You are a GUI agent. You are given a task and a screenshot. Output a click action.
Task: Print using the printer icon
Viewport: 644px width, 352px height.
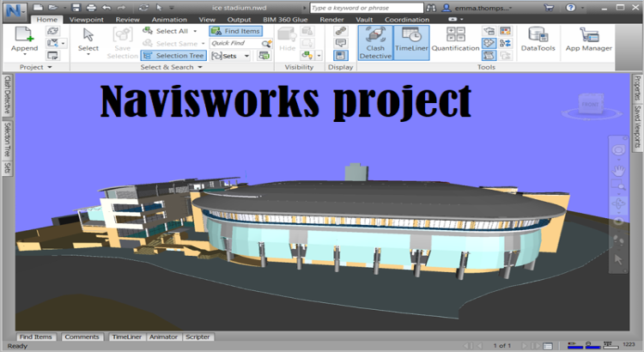click(x=91, y=8)
